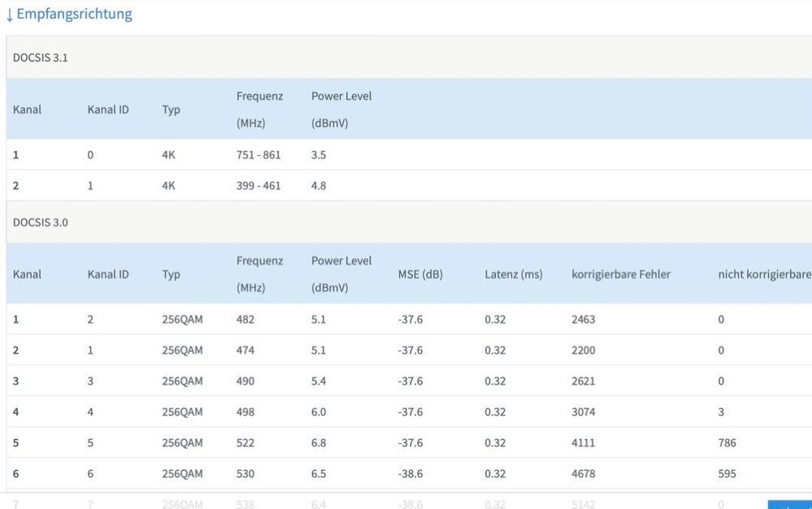The height and width of the screenshot is (509, 812).
Task: Click the 595 uncorrectable errors value
Action: 727,474
